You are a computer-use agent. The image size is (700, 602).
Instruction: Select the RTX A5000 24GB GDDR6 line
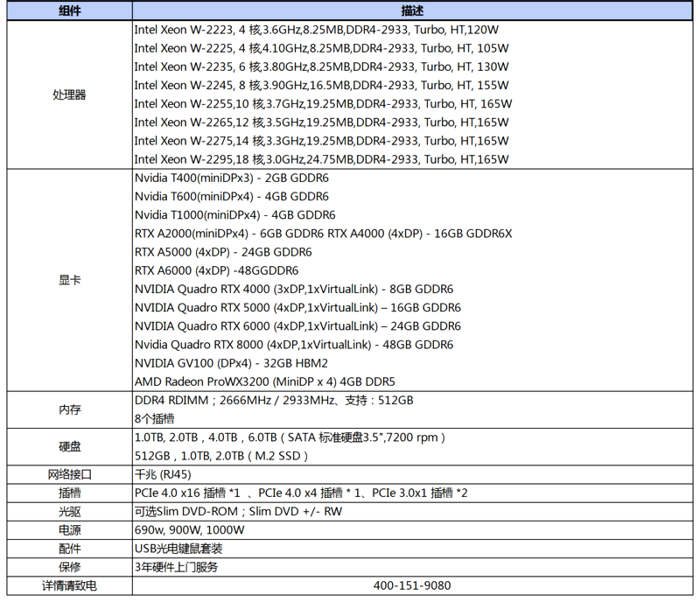pos(223,252)
